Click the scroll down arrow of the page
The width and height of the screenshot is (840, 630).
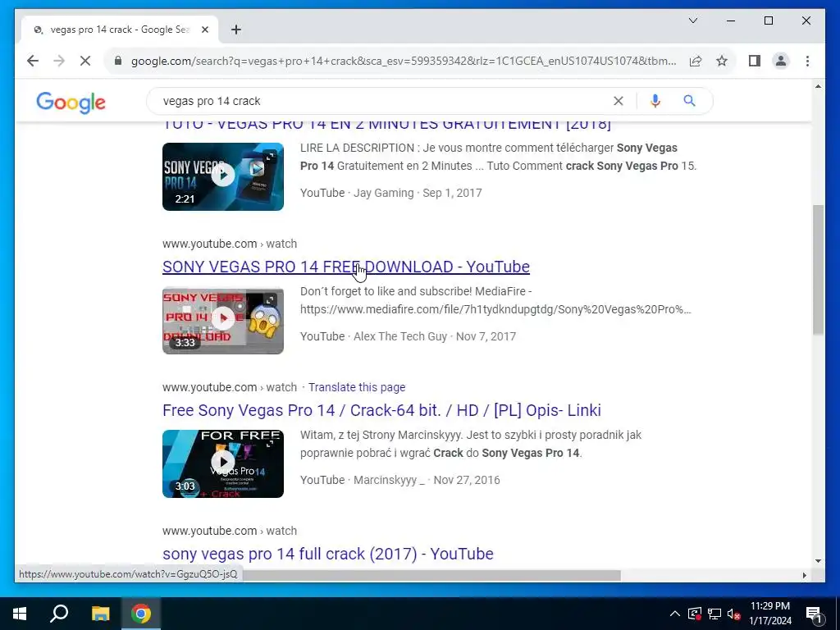[818, 561]
